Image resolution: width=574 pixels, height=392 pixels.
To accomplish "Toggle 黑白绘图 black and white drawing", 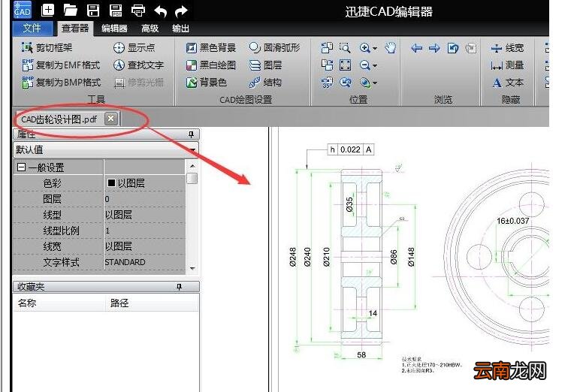I will (x=211, y=65).
